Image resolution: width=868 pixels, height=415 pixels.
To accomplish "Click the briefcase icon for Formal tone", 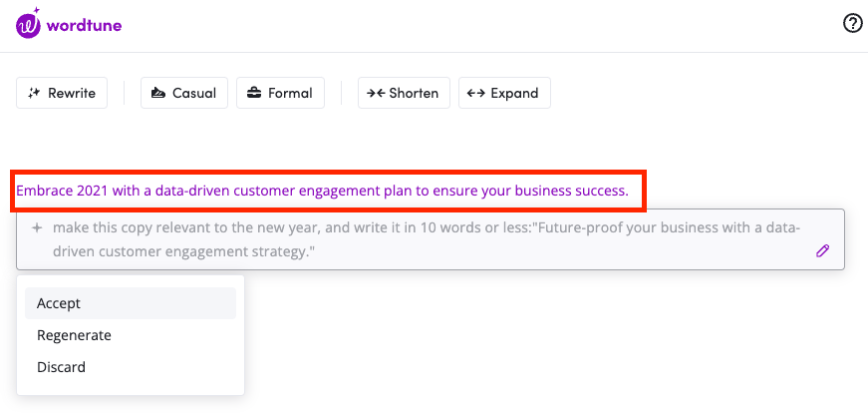I will (x=254, y=93).
